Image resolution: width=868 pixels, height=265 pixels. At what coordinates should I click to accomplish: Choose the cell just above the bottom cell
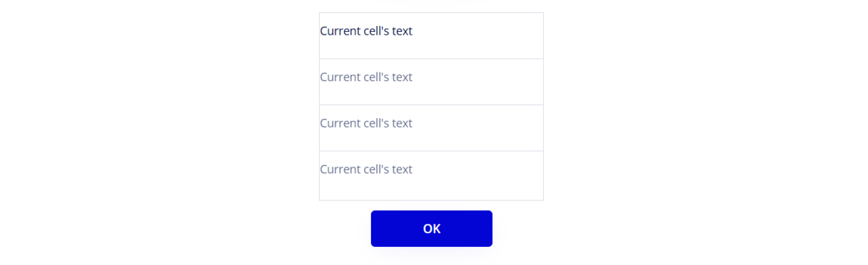click(x=431, y=128)
